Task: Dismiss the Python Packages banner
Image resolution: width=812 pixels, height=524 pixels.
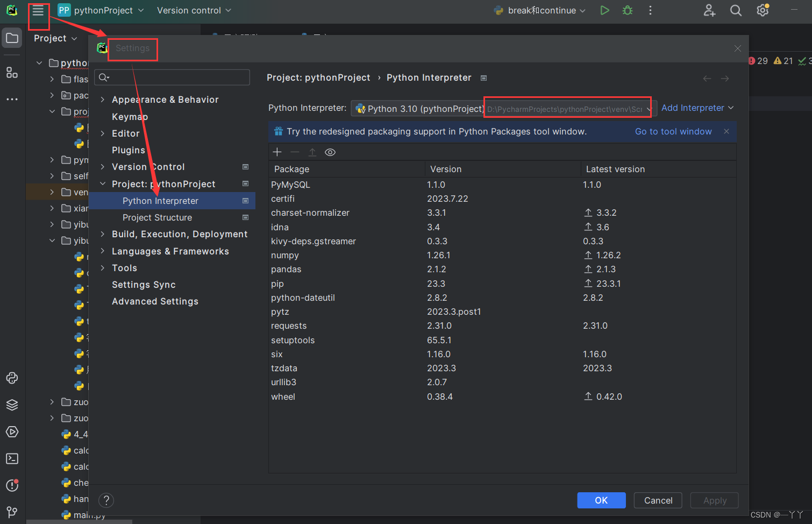Action: tap(726, 131)
